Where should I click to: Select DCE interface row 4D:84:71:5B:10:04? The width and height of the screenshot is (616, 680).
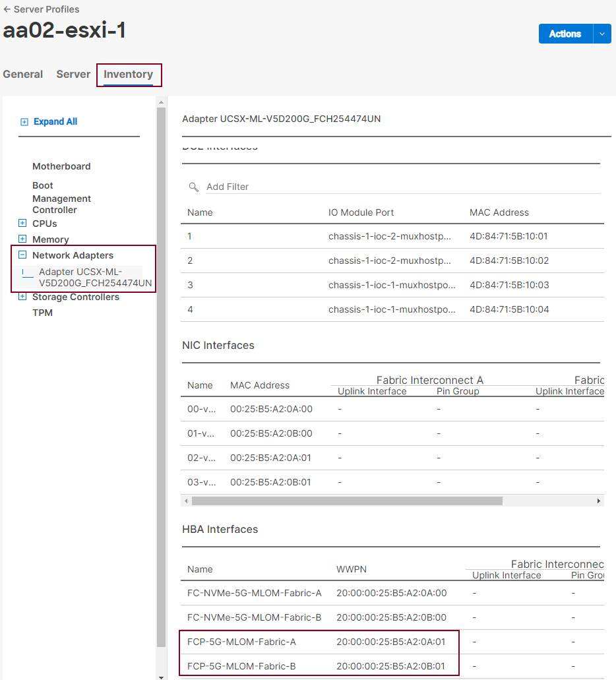[392, 309]
